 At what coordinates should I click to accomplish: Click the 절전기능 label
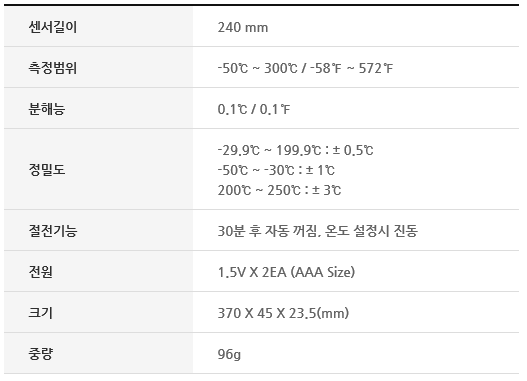tap(53, 230)
